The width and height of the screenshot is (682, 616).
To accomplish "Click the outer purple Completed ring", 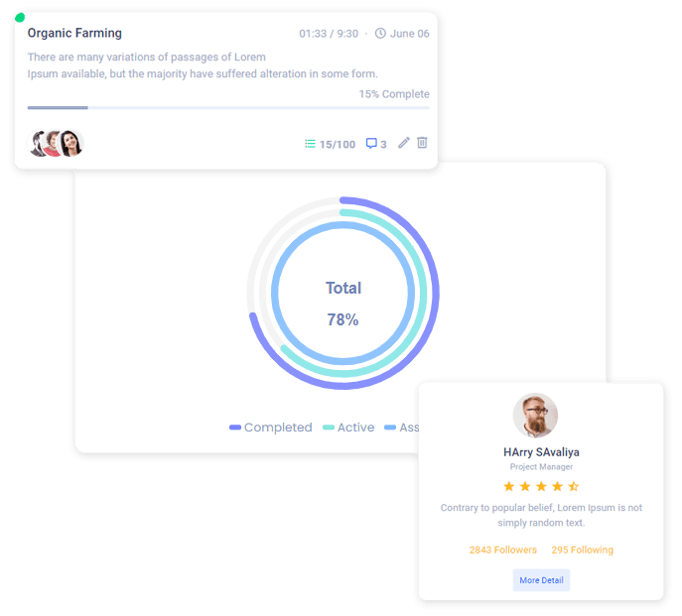I will point(436,294).
